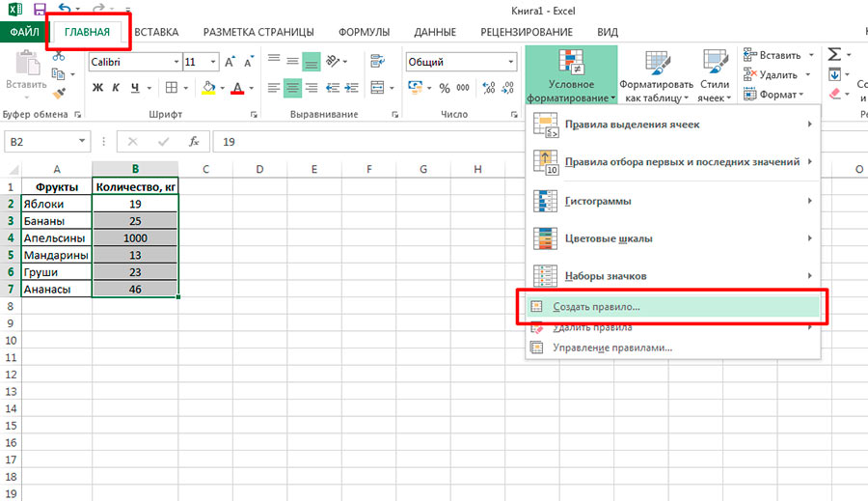Toggle bold (Ж) formatting
Image resolution: width=868 pixels, height=501 pixels.
[97, 88]
